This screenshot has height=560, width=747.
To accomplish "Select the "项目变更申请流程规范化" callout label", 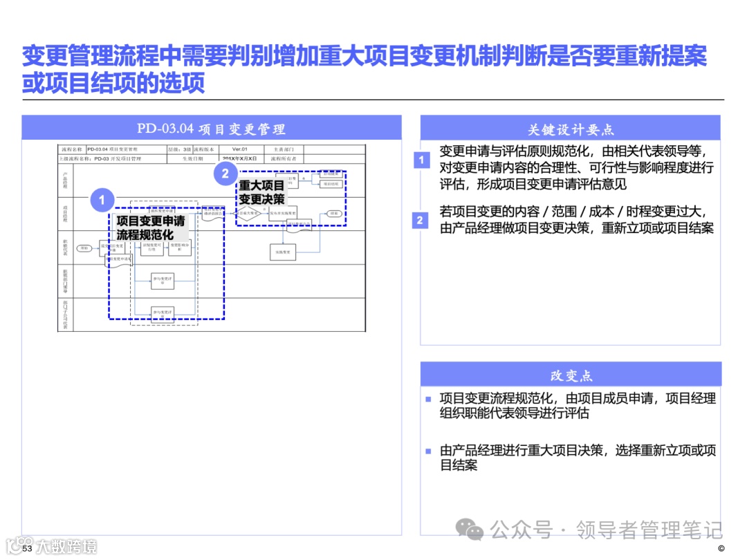I will pyautogui.click(x=151, y=227).
